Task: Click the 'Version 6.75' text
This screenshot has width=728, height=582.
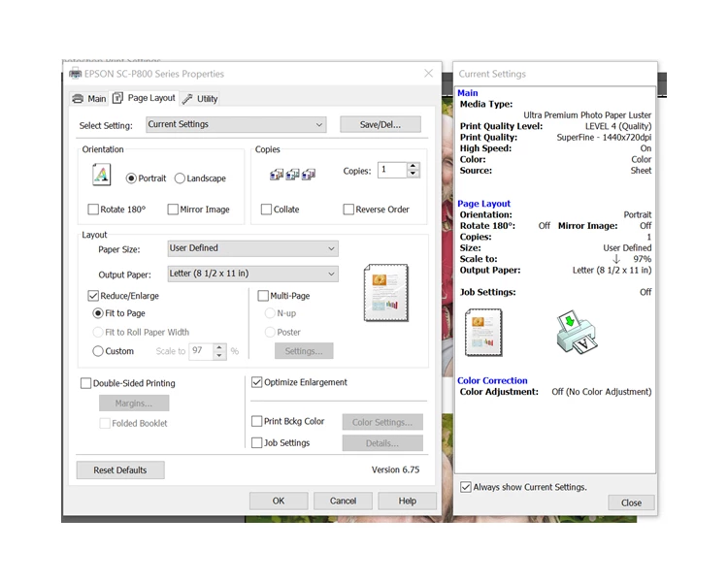Action: pyautogui.click(x=395, y=469)
